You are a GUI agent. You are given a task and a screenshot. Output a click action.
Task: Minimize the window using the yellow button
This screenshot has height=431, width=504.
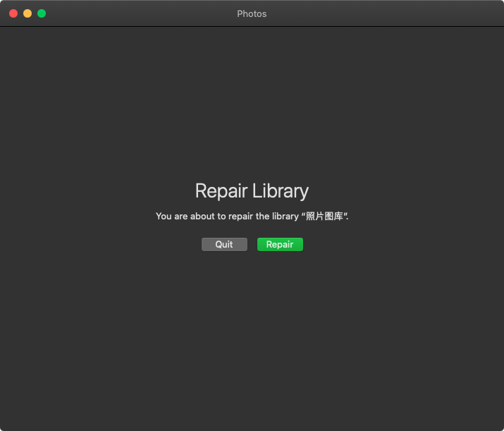tap(27, 13)
